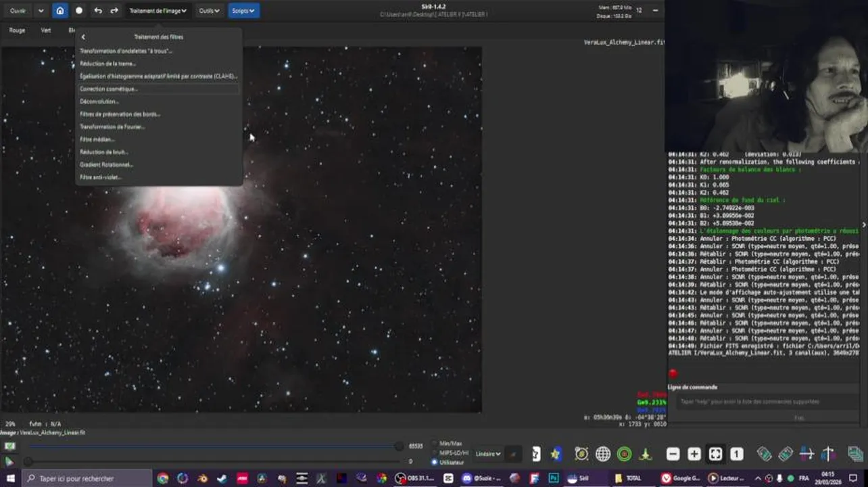The width and height of the screenshot is (868, 487).
Task: Open the Outils dropdown menu
Action: 209,10
